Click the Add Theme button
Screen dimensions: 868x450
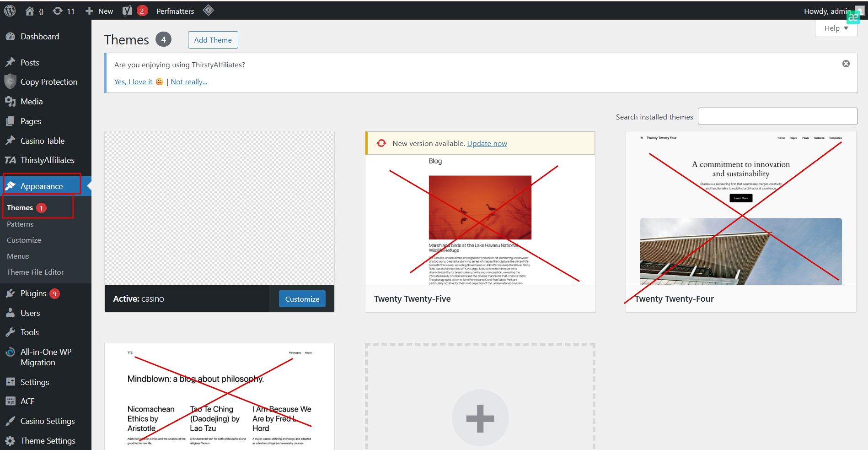tap(213, 40)
